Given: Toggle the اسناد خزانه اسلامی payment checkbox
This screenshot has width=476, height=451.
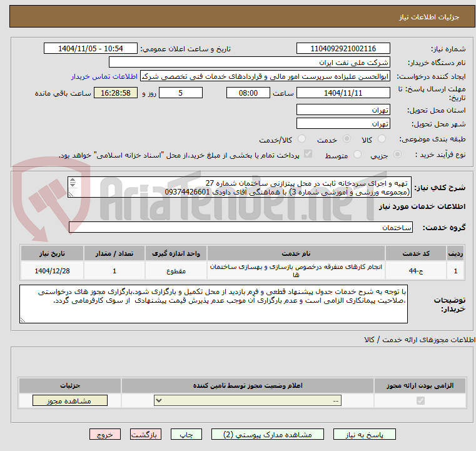Looking at the screenshot, I should (308, 154).
